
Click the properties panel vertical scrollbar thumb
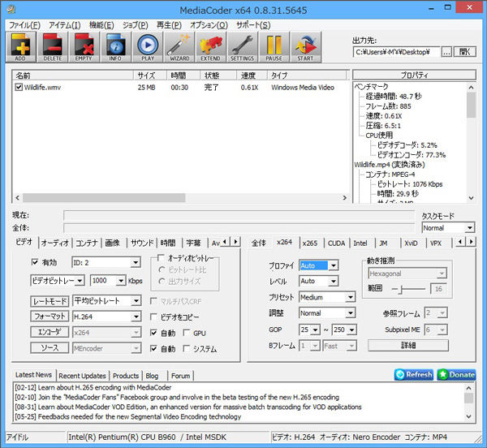(471, 106)
